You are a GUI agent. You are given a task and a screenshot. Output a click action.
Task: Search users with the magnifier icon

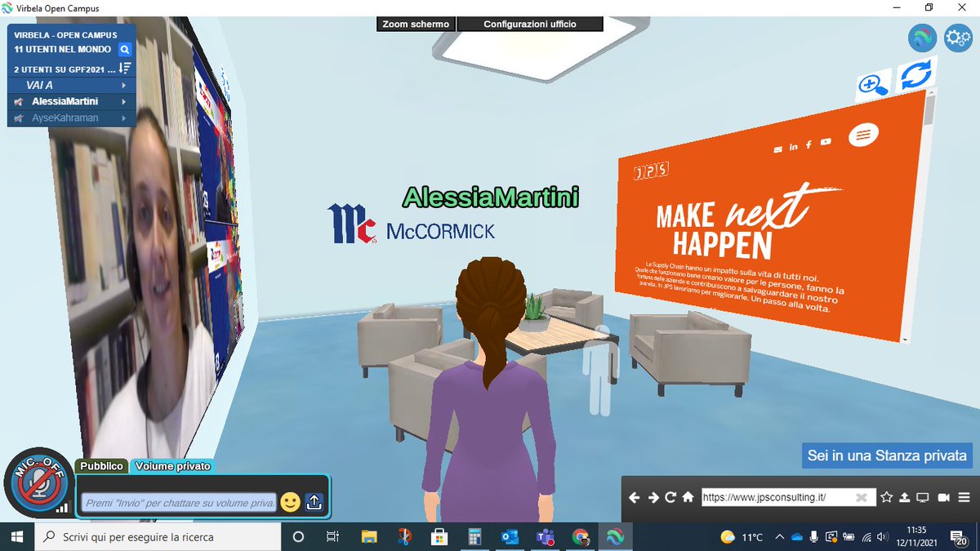pyautogui.click(x=125, y=50)
